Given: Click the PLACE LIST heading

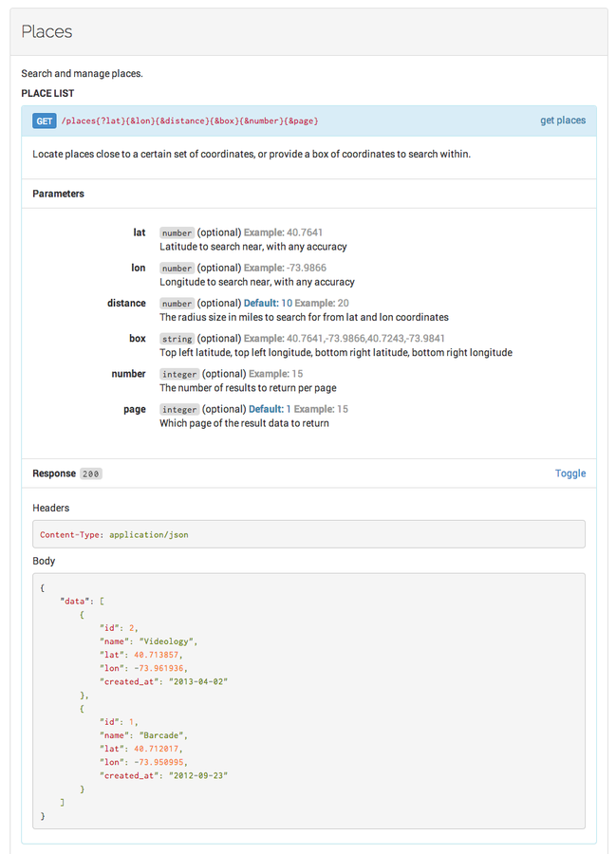Looking at the screenshot, I should point(47,93).
